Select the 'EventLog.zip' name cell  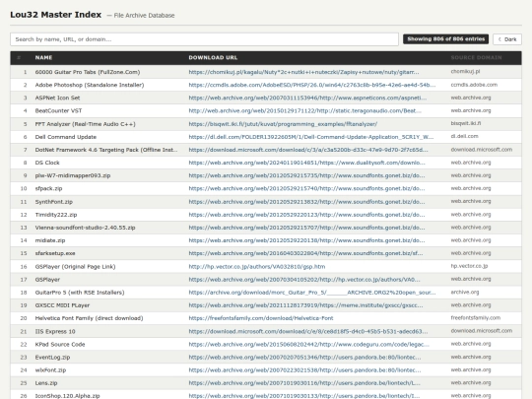tap(52, 358)
